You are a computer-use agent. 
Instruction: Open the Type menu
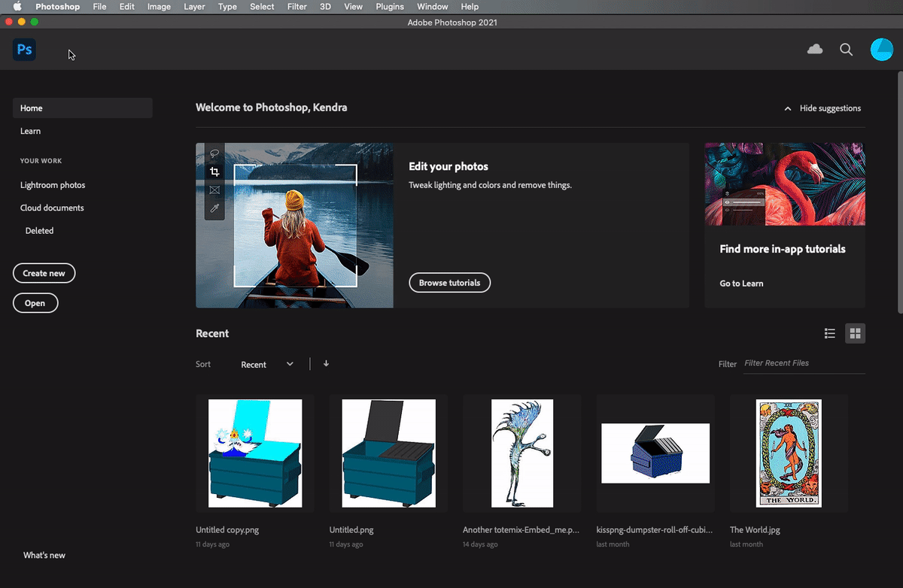pyautogui.click(x=227, y=7)
